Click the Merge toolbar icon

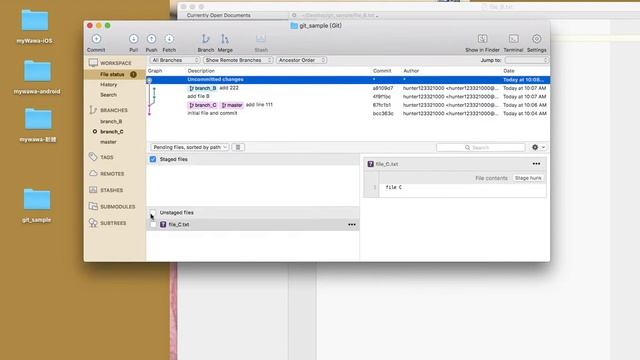pos(225,39)
